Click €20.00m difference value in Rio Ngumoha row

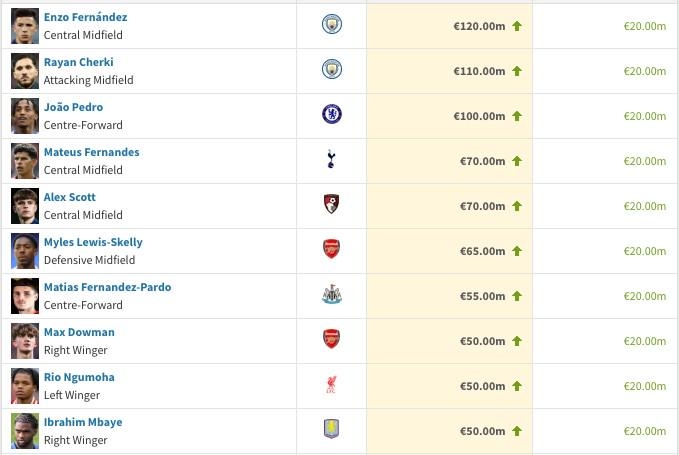[x=644, y=386]
